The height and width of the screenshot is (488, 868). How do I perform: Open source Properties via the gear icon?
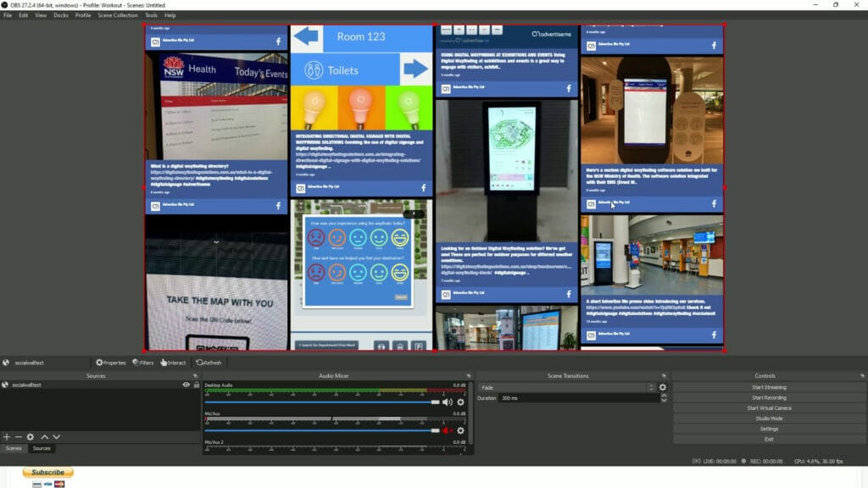tap(99, 363)
